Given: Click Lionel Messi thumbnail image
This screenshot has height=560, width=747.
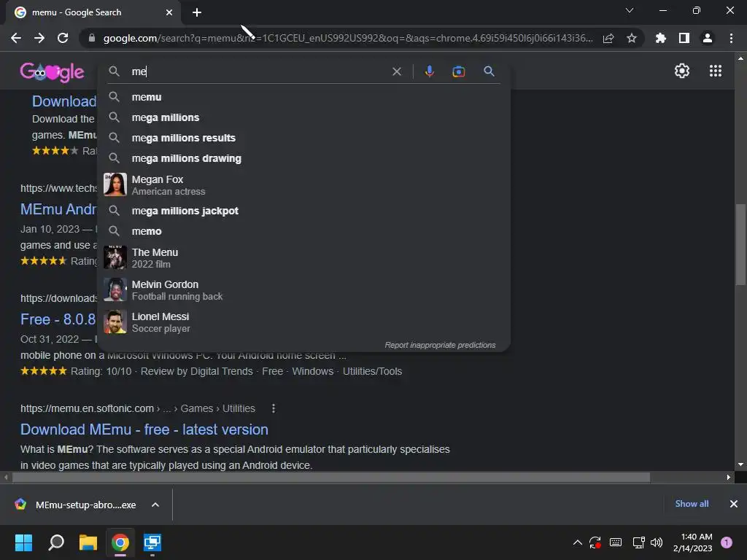Looking at the screenshot, I should (x=115, y=322).
